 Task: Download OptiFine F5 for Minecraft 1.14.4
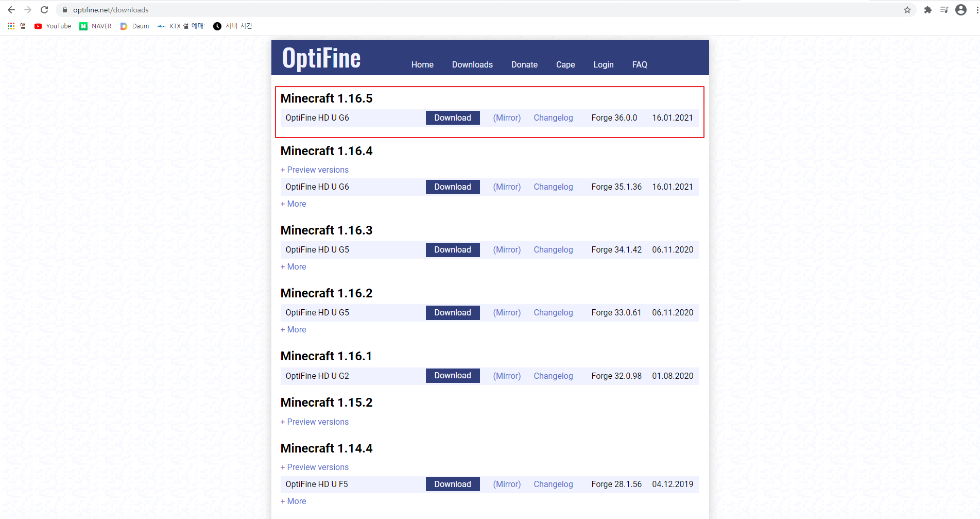(453, 484)
